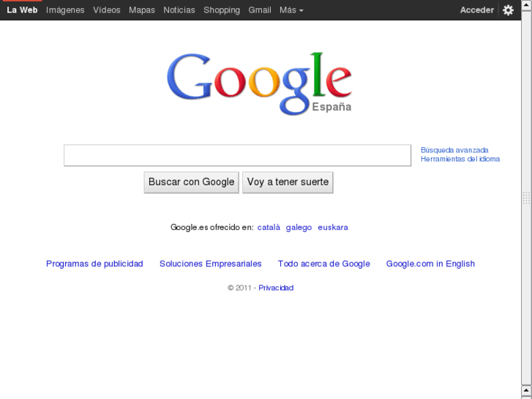
Task: Open the Privacidad link
Action: tap(276, 288)
